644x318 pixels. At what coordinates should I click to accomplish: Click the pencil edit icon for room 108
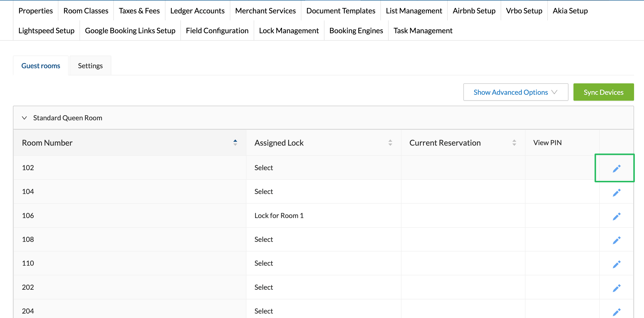[616, 240]
